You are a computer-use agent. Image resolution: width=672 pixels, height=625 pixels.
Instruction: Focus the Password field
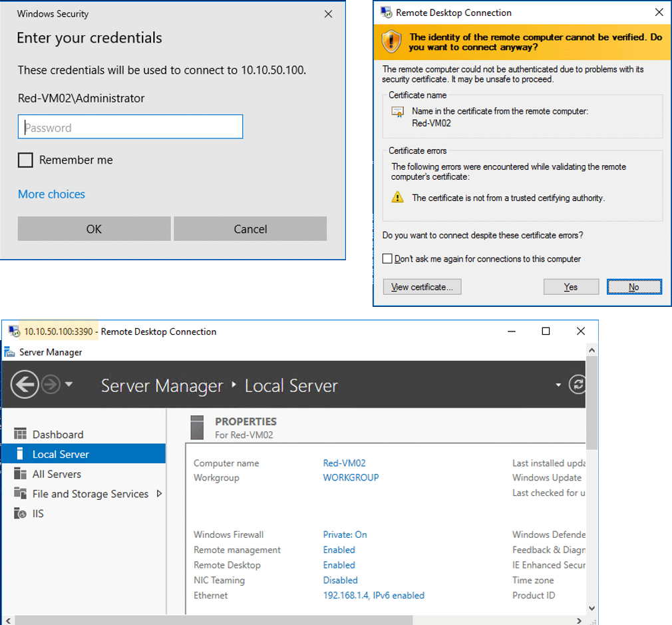[130, 127]
